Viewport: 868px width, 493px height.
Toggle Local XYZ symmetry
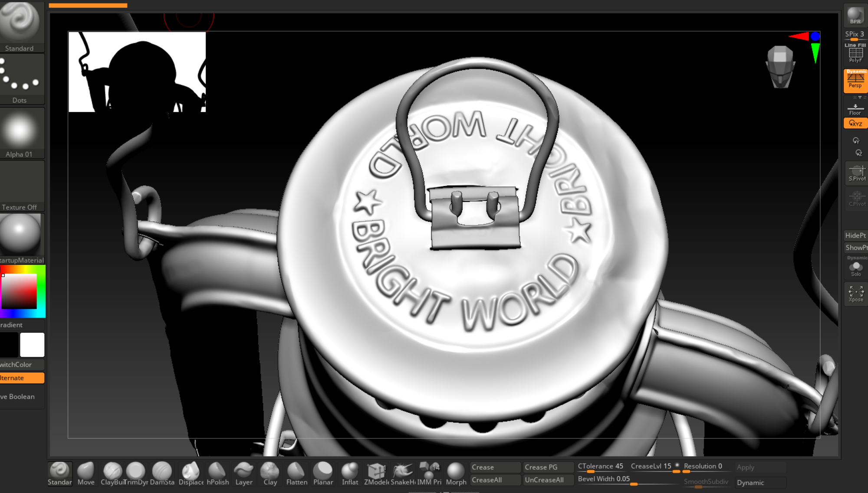point(855,123)
